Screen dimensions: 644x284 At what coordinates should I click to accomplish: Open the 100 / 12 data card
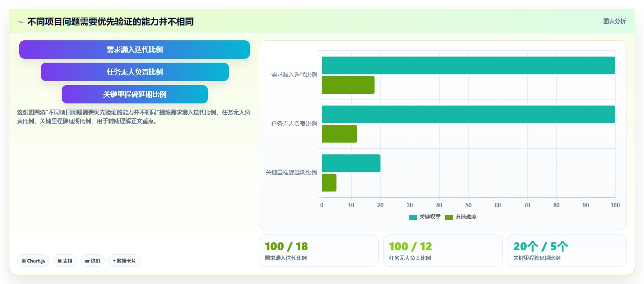pos(443,251)
